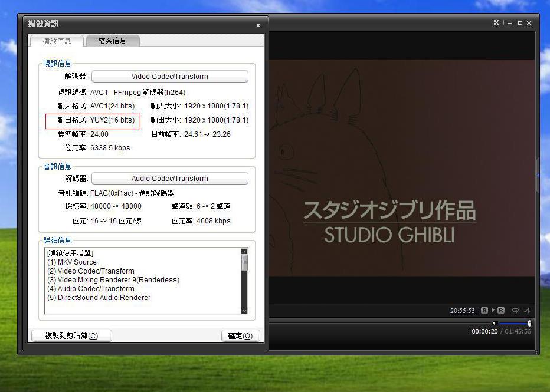
Task: Confirm with the 確定(O) button
Action: (x=240, y=335)
